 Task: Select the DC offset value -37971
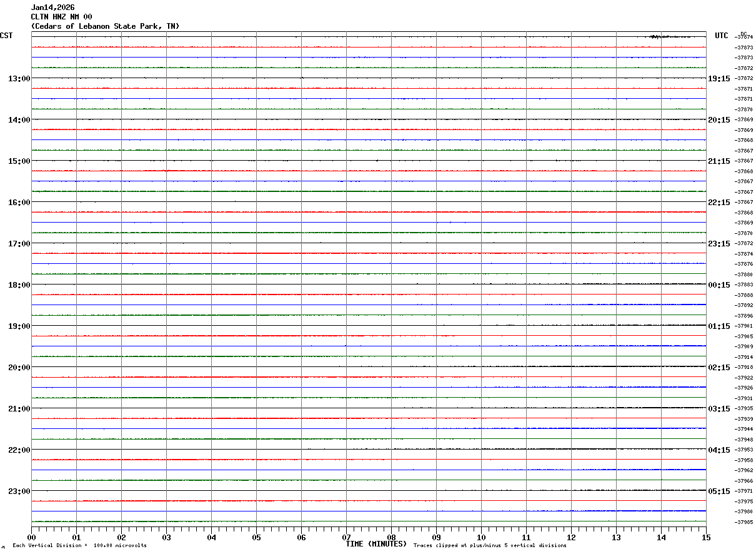click(x=744, y=491)
